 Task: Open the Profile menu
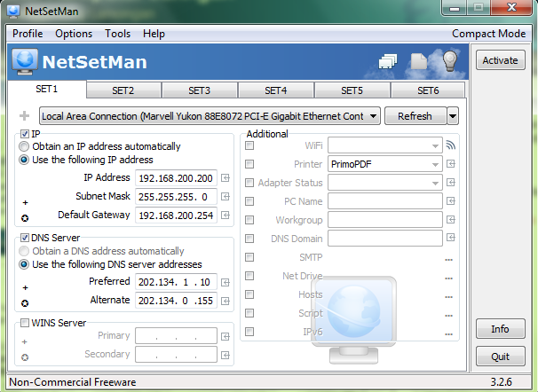28,34
